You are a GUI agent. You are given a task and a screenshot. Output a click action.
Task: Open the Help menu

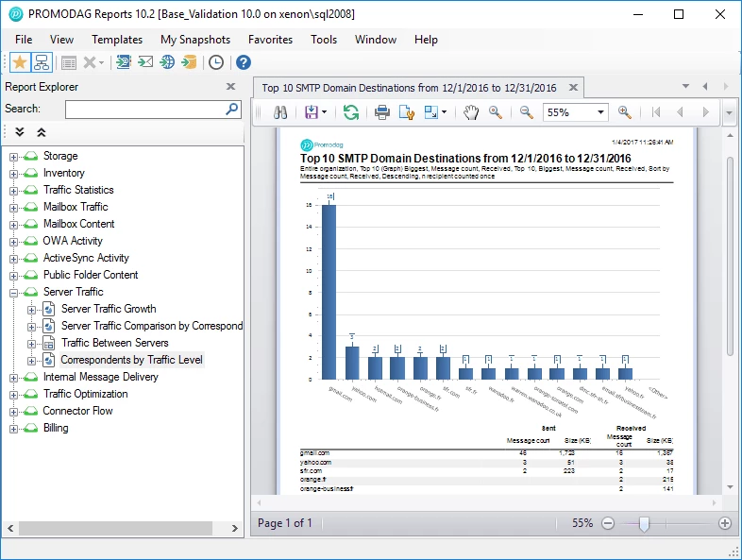[426, 40]
